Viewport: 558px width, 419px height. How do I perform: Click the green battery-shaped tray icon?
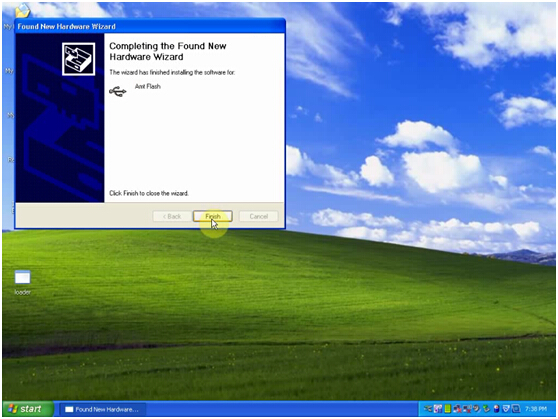(448, 409)
